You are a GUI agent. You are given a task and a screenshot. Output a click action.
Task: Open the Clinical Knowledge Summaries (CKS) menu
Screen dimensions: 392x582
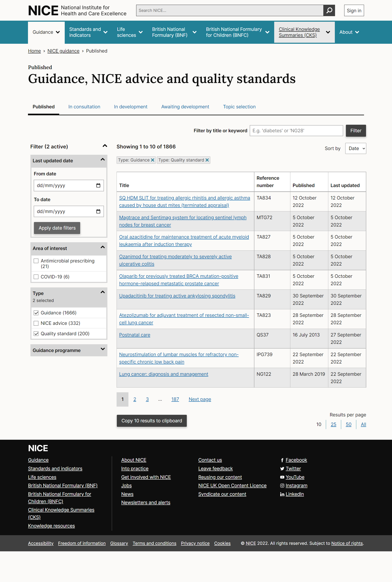click(x=304, y=32)
